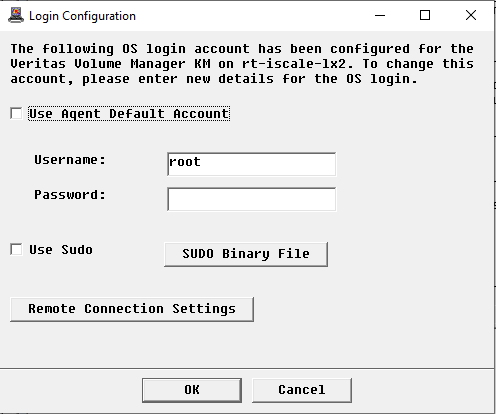Confirm with the OK button
Viewport: 496px width, 414px height.
(192, 390)
